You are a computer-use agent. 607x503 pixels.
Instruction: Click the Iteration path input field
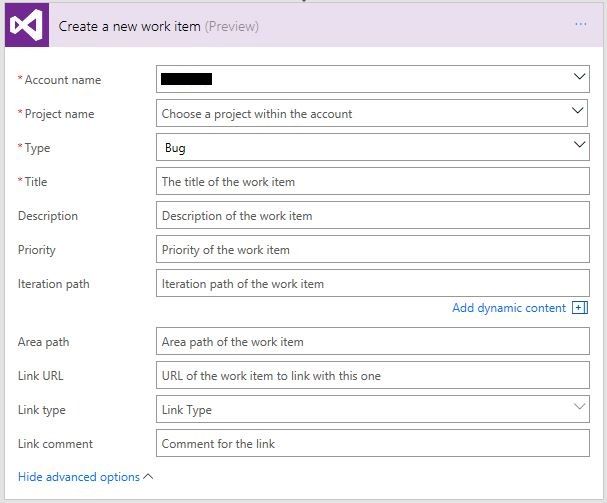click(x=373, y=283)
